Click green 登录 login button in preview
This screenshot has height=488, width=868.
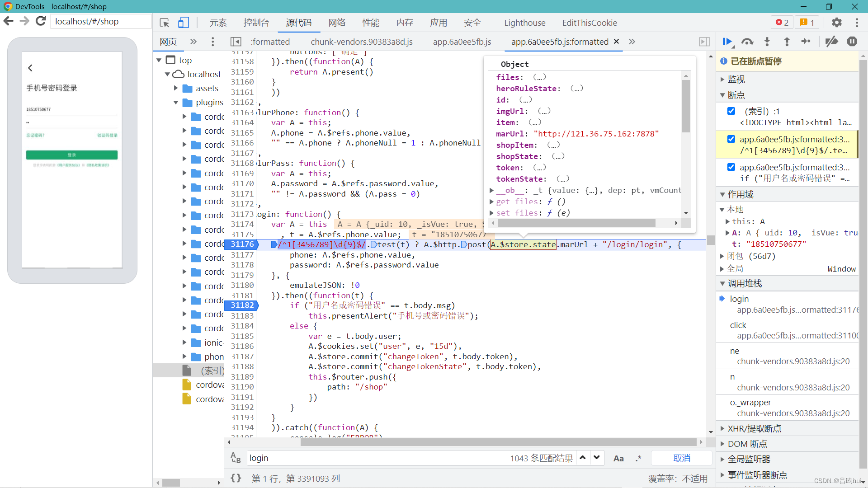click(72, 155)
